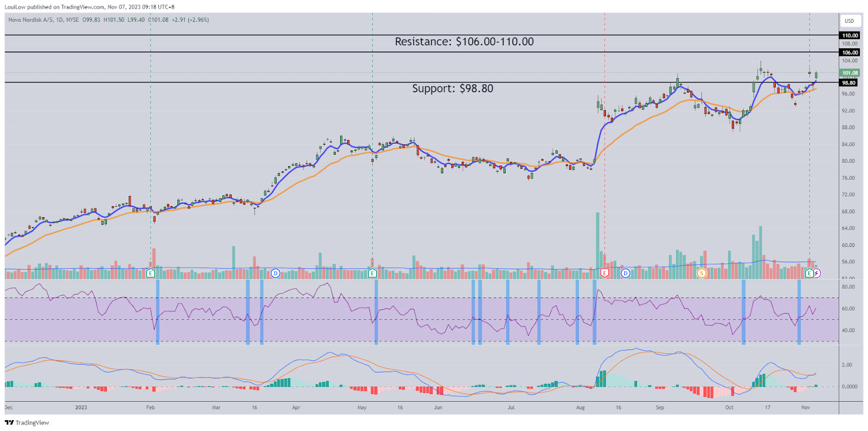This screenshot has width=868, height=431.
Task: Select the 'Support: $98.80' text annotation
Action: click(x=453, y=88)
